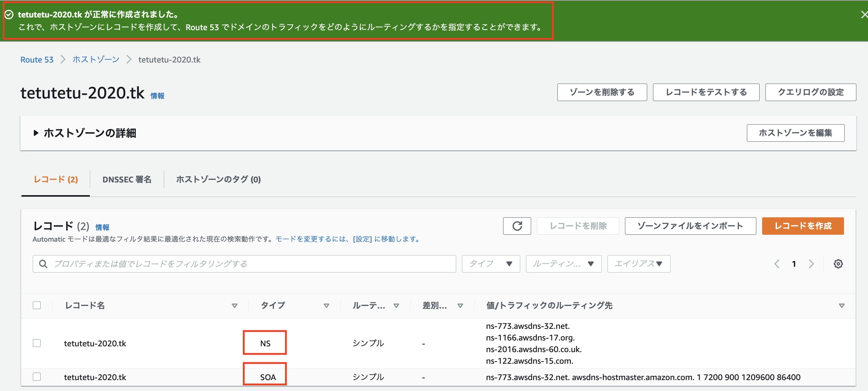The width and height of the screenshot is (868, 391).
Task: Click the レコードを作成 button
Action: pyautogui.click(x=803, y=226)
